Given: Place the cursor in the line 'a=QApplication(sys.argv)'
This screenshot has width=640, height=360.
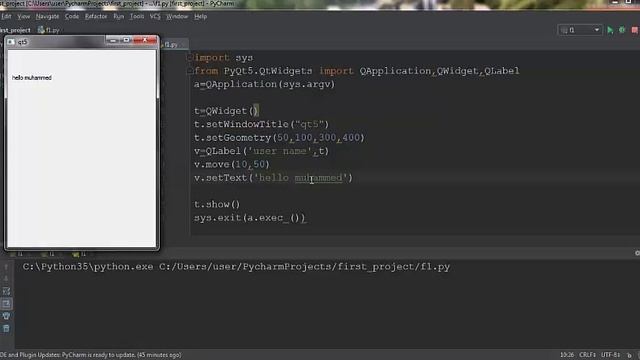Looking at the screenshot, I should [x=264, y=84].
